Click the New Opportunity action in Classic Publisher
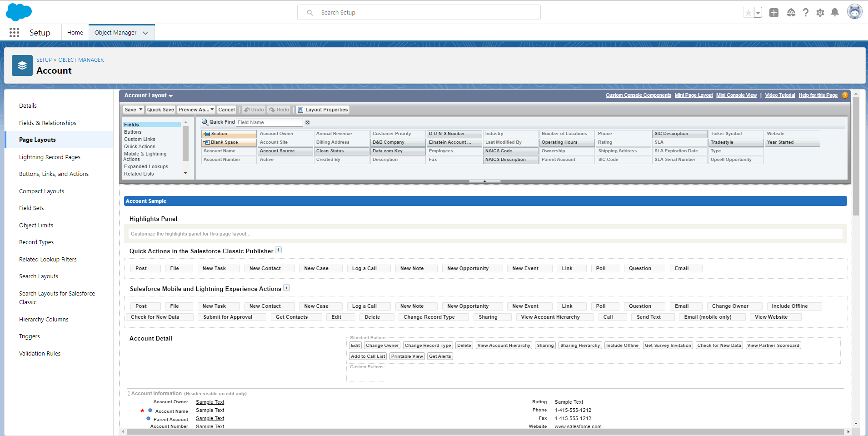The width and height of the screenshot is (868, 436). tap(472, 269)
